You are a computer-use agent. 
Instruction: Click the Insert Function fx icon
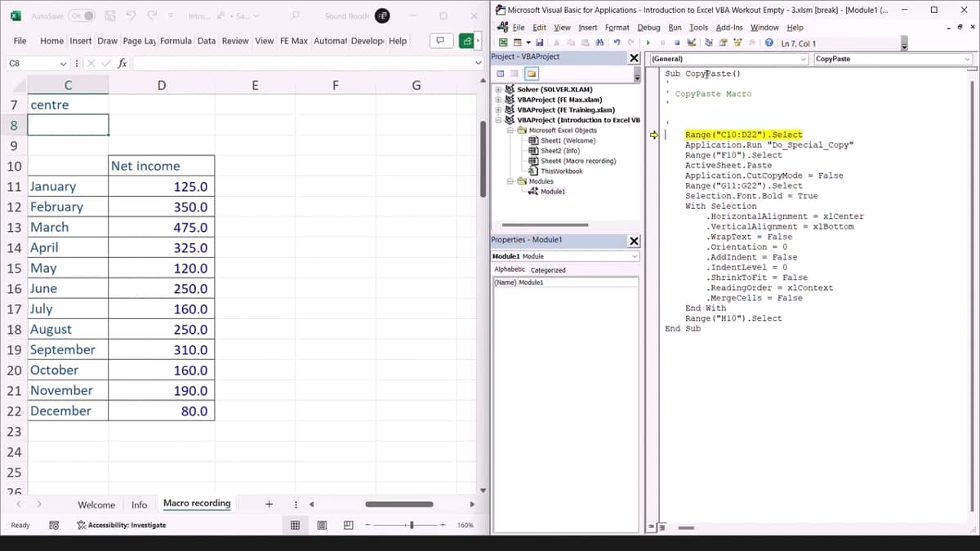pyautogui.click(x=122, y=63)
